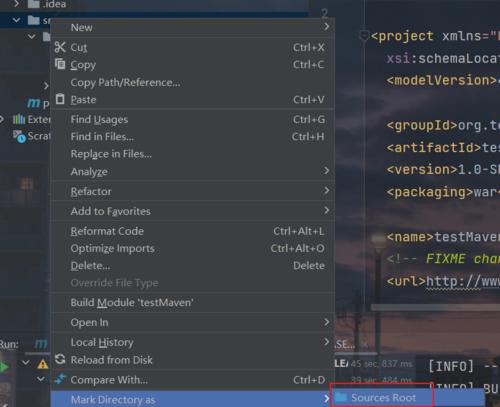
Task: Click the Maven pom file icon
Action: point(33,103)
